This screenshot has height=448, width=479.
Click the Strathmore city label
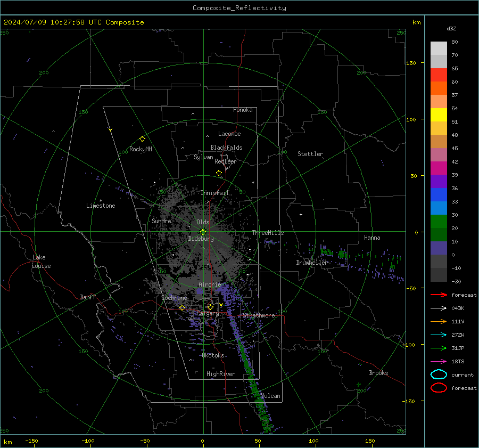pos(259,315)
